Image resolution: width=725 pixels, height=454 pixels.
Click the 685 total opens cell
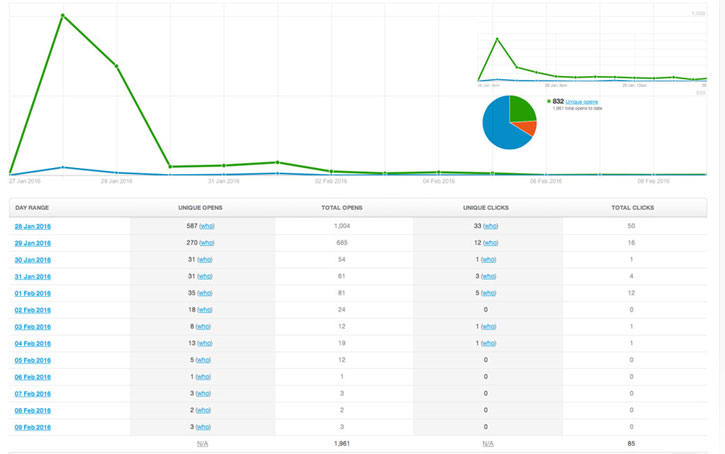click(342, 243)
